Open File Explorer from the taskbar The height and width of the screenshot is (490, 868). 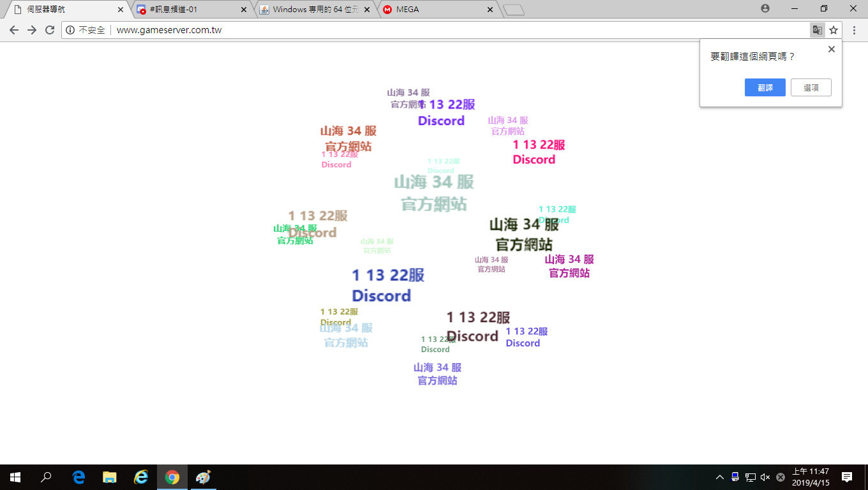point(110,477)
